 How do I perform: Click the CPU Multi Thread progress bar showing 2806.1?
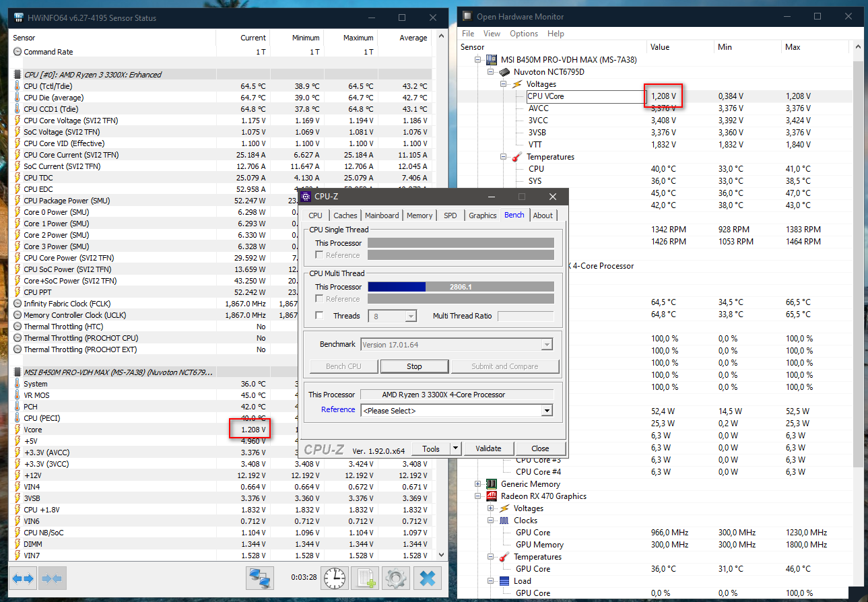[x=461, y=287]
